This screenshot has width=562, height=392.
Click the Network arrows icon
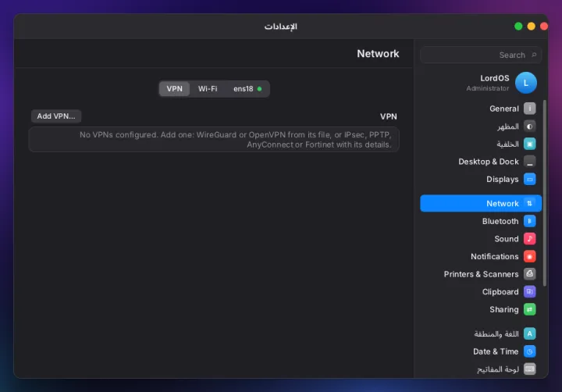(x=529, y=203)
